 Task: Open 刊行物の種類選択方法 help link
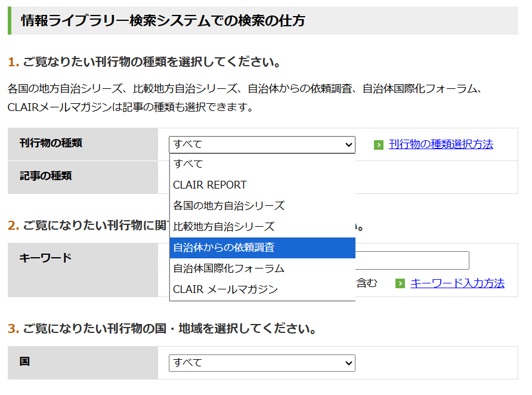point(441,144)
